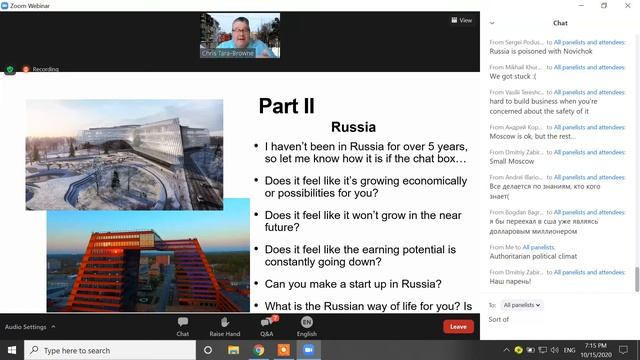Click the green-yellow tray icon
Screen dimensions: 640x360
click(x=518, y=350)
